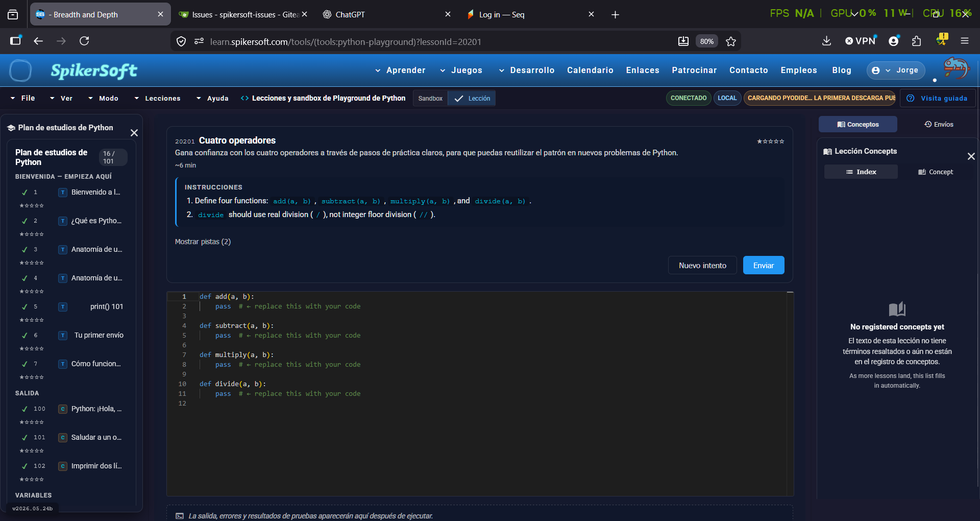Close the Issues - spikersoft-issues Gitea tab
The height and width of the screenshot is (521, 980).
[x=304, y=14]
